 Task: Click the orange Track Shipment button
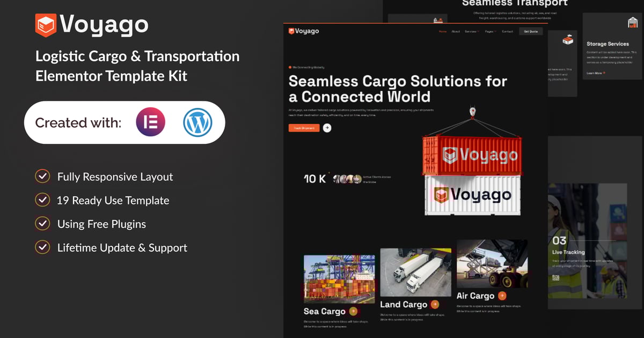(x=304, y=128)
